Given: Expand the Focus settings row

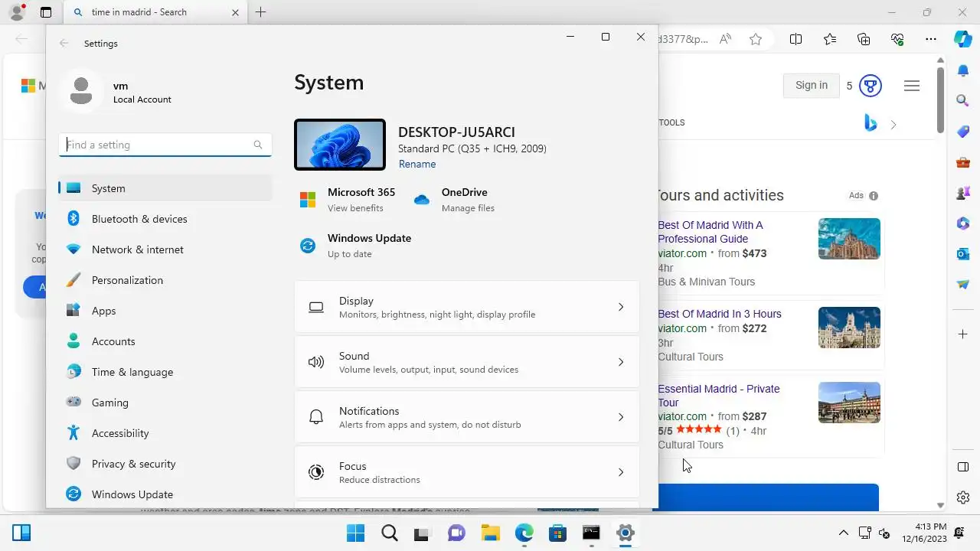Looking at the screenshot, I should (467, 472).
